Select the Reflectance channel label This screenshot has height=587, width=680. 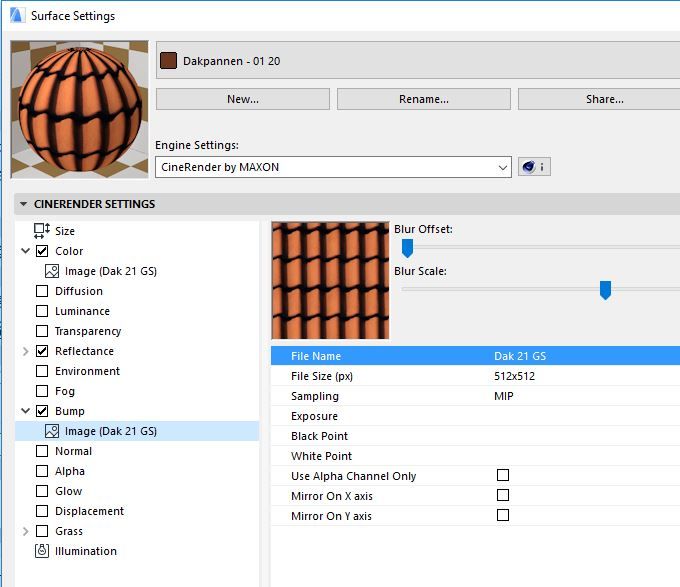[x=84, y=351]
